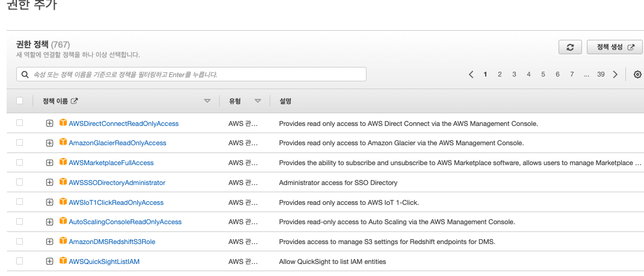Click the search magnifier icon

25,75
